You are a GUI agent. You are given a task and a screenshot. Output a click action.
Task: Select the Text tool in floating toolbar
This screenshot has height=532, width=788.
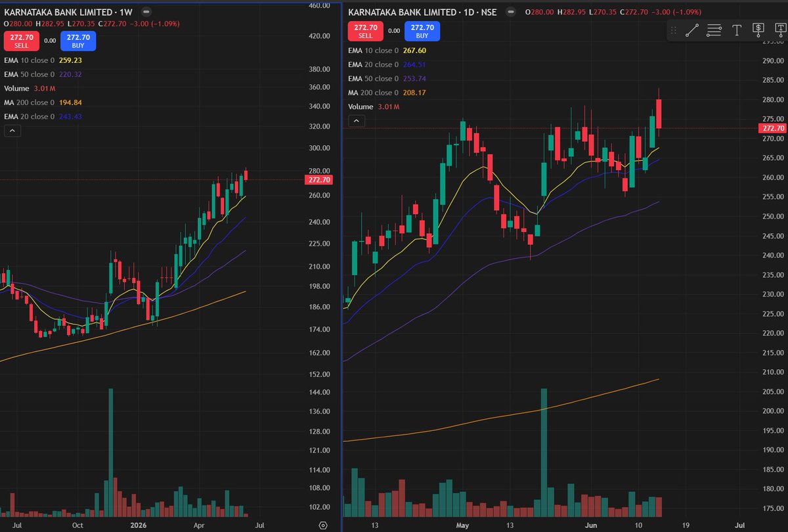pyautogui.click(x=737, y=30)
